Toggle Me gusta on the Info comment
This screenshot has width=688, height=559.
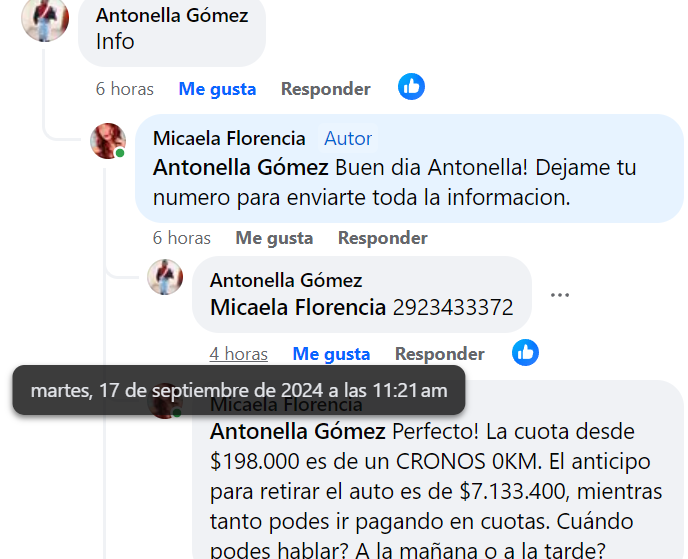[217, 89]
